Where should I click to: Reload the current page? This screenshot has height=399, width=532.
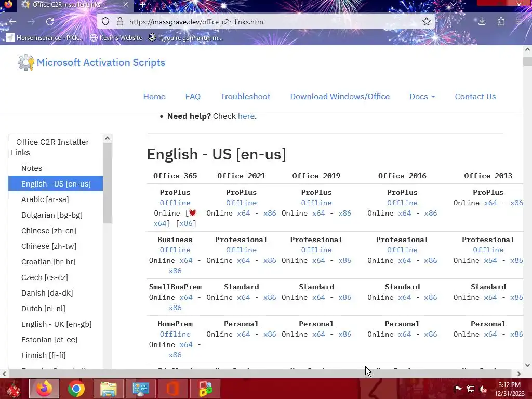click(50, 22)
